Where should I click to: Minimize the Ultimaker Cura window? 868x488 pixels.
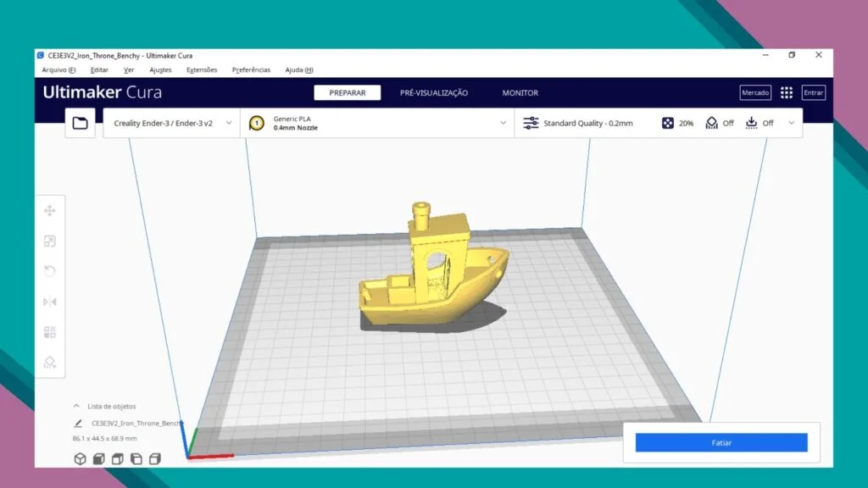click(765, 55)
